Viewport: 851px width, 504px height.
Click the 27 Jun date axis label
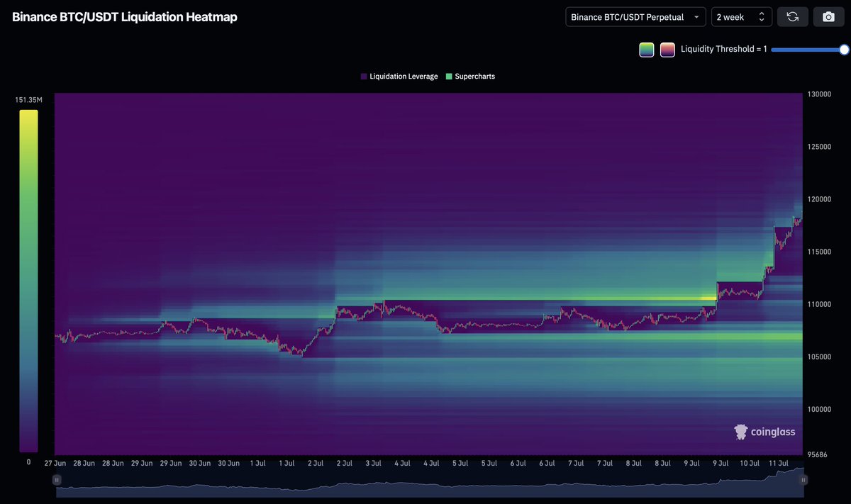55,463
